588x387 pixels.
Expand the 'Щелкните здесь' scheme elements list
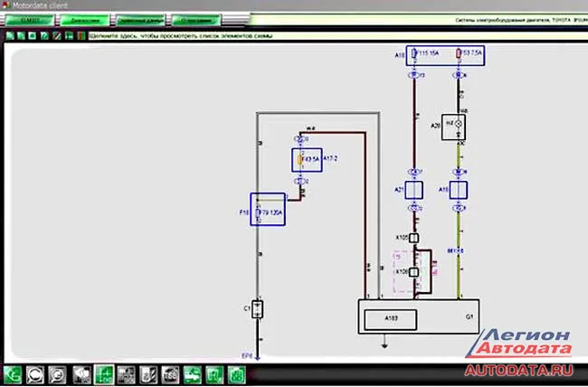click(181, 36)
